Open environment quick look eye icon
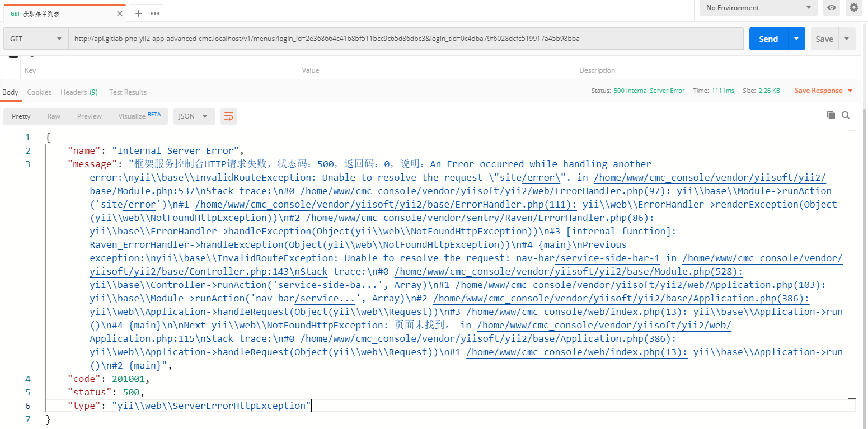 tap(832, 7)
